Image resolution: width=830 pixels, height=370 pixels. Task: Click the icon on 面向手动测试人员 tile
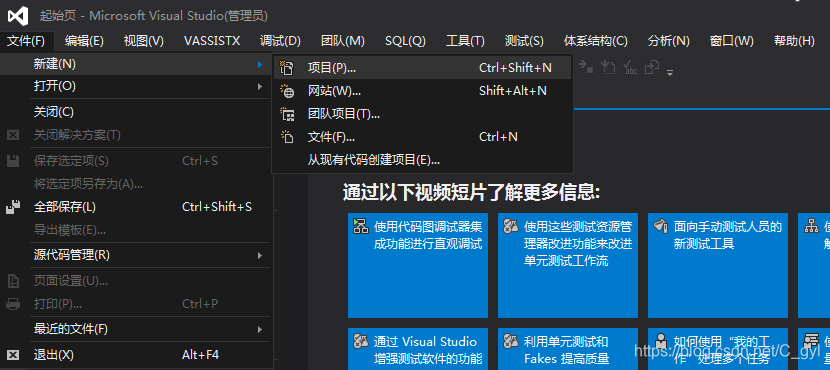660,227
